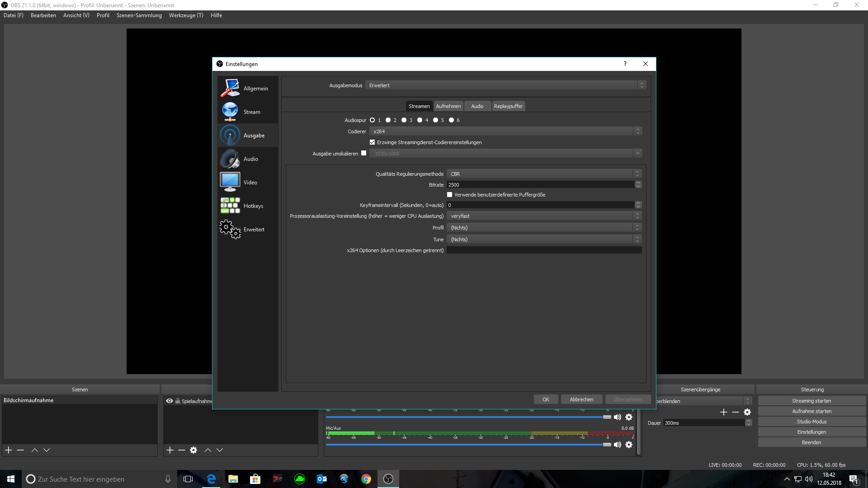The image size is (868, 488).
Task: Open the Werkzeuge menu
Action: pyautogui.click(x=186, y=15)
